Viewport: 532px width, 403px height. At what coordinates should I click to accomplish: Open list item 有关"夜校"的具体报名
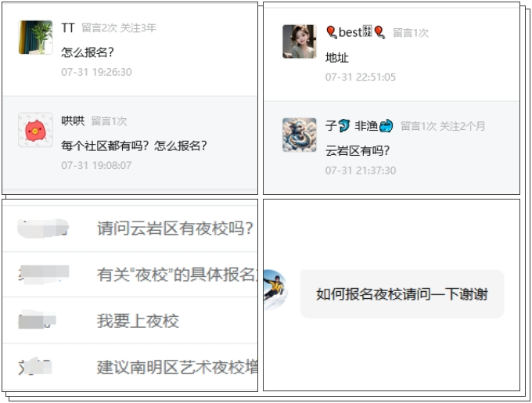coord(130,275)
